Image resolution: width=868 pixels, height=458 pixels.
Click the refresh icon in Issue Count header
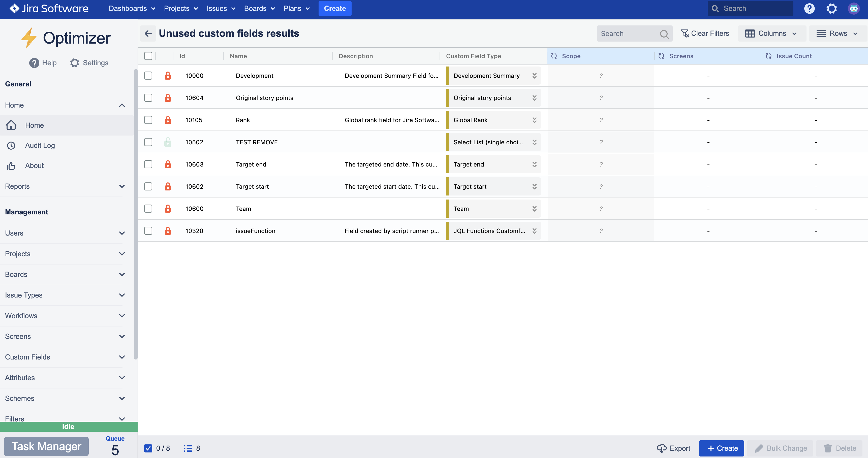(769, 56)
